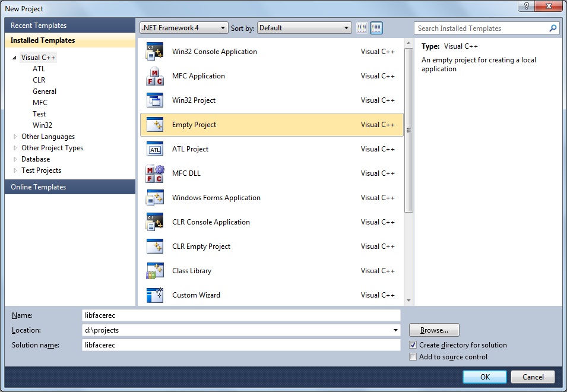The height and width of the screenshot is (392, 567).
Task: Click the ATL Project template icon
Action: pos(155,149)
